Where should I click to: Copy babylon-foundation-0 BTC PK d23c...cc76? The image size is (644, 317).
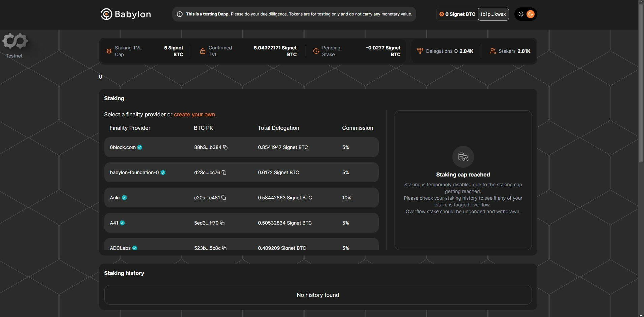click(224, 172)
